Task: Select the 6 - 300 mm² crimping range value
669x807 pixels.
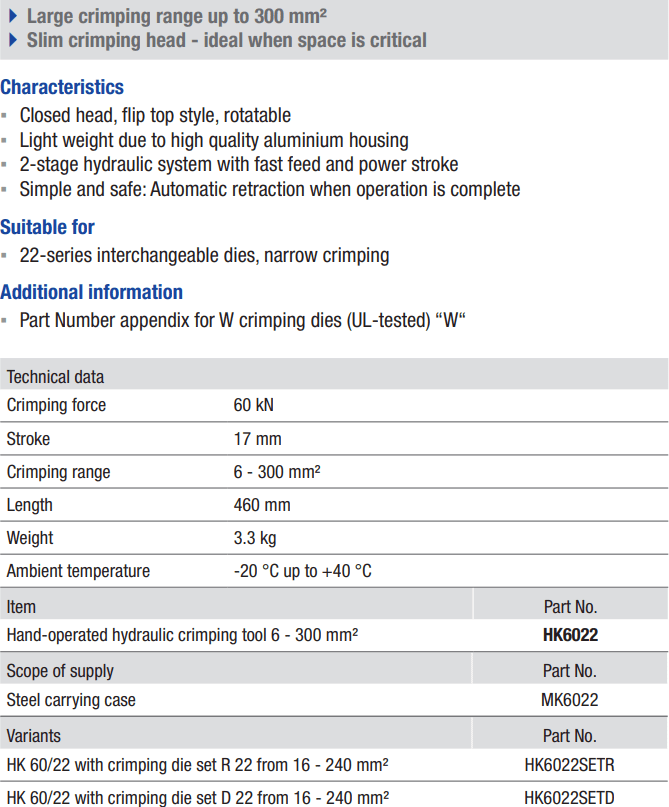Action: point(277,472)
